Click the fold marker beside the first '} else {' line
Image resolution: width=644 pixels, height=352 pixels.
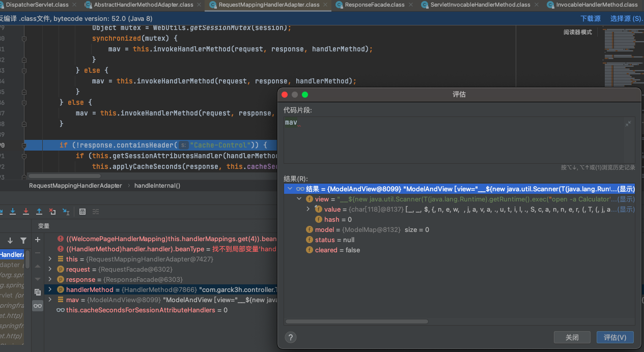(23, 70)
